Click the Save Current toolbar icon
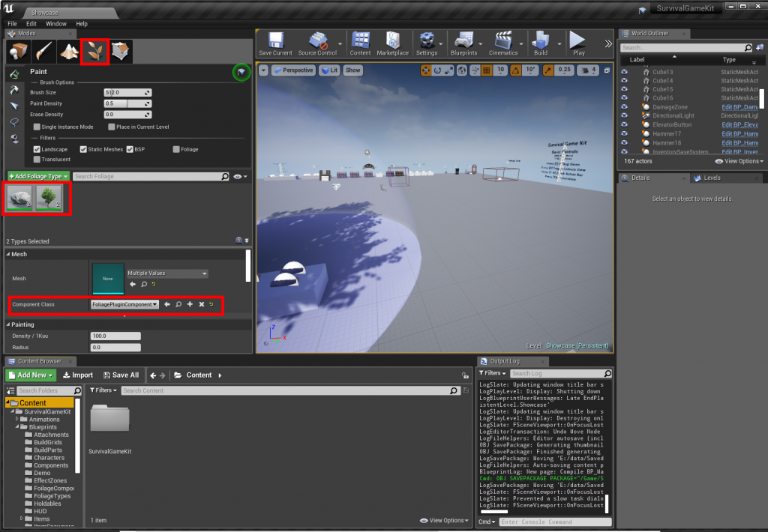Image resolution: width=768 pixels, height=532 pixels. pyautogui.click(x=275, y=44)
